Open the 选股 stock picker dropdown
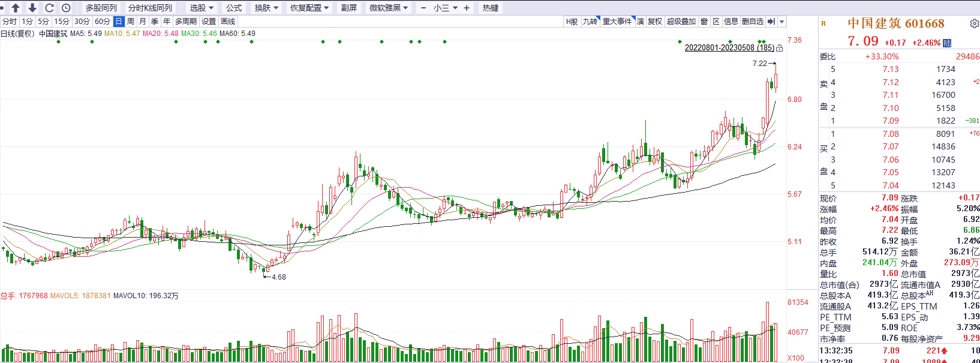This screenshot has height=363, width=980. pyautogui.click(x=202, y=8)
